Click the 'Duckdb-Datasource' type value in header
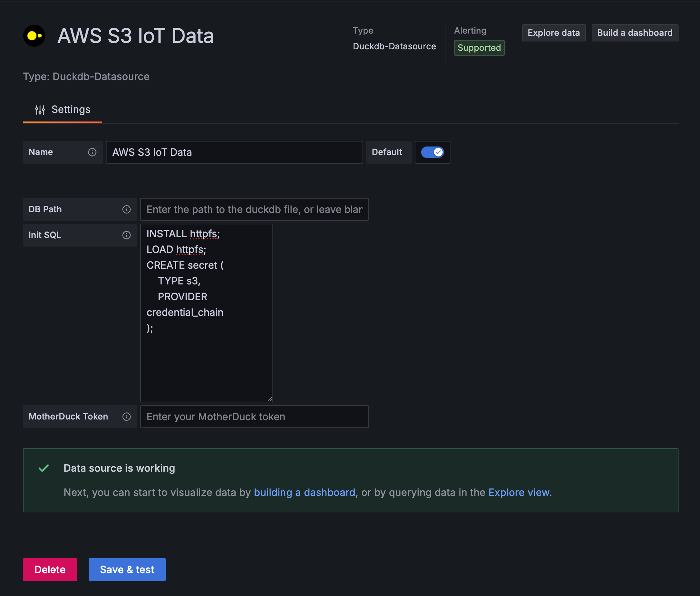 point(394,46)
